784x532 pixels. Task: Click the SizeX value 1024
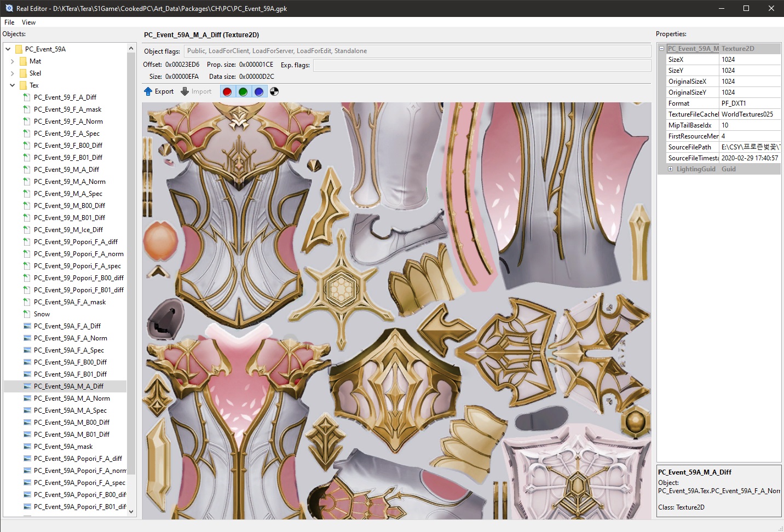point(750,60)
